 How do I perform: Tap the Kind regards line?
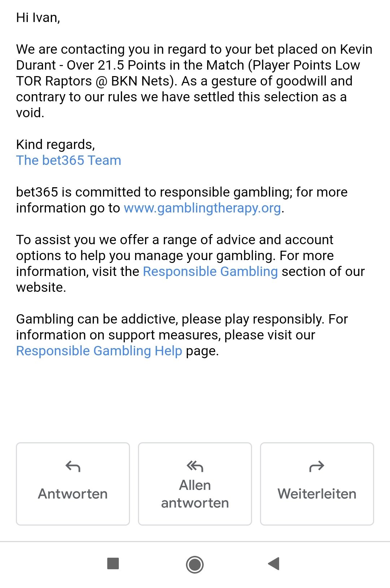pyautogui.click(x=56, y=145)
